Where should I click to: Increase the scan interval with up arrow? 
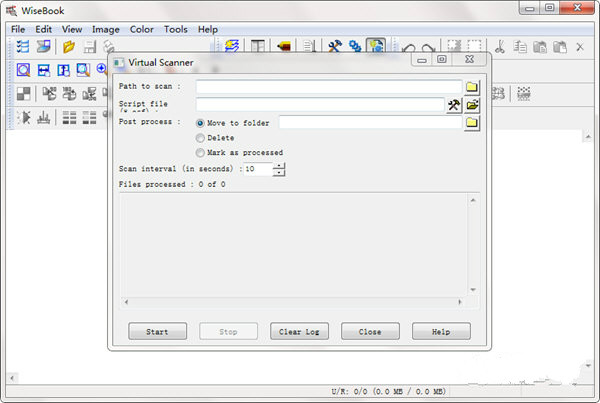tap(279, 165)
